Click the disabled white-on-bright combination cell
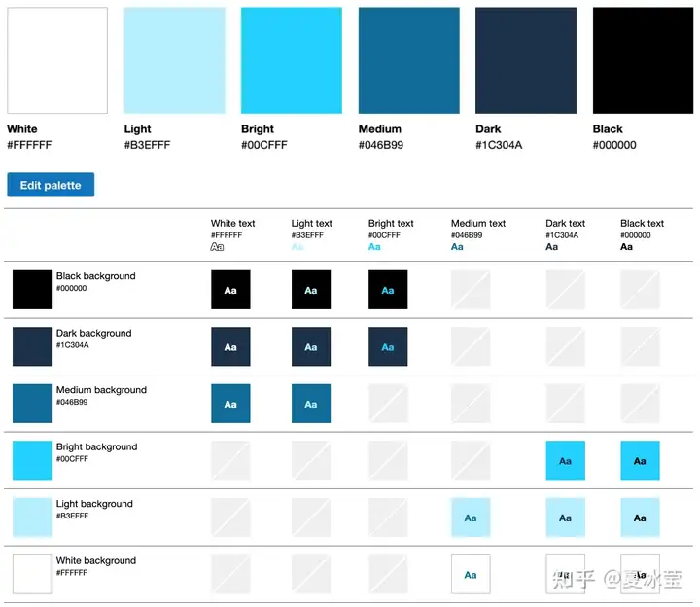Image resolution: width=700 pixels, height=607 pixels. coord(230,460)
